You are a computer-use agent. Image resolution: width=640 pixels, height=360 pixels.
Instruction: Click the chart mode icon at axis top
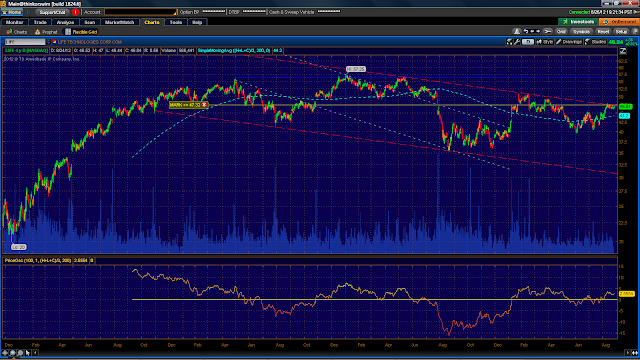(x=623, y=51)
